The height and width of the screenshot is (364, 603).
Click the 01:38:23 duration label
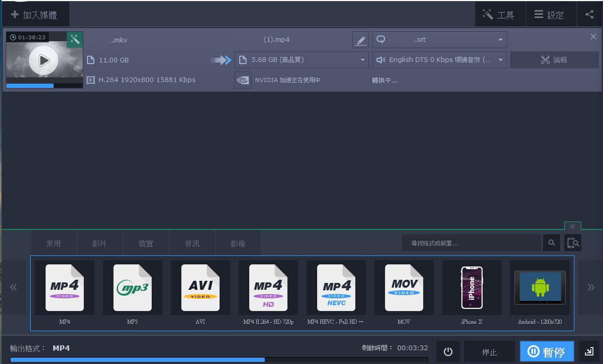[27, 37]
